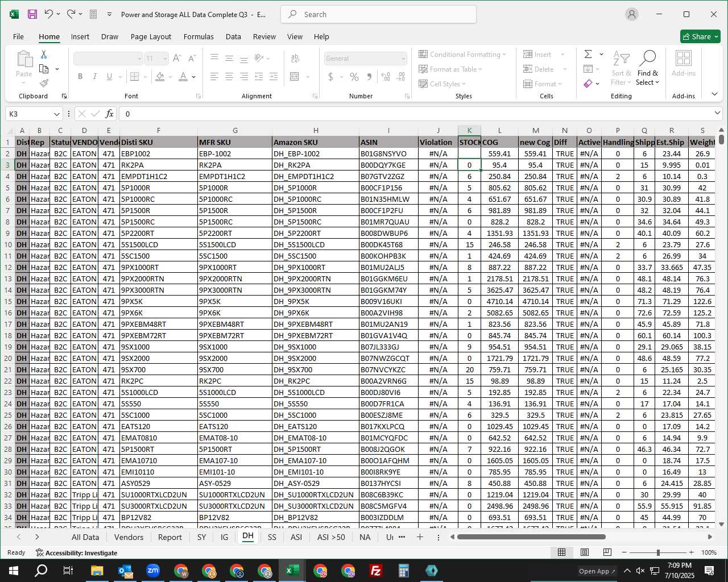Click the Undo arrow icon
Viewport: 728px width, 582px height.
click(49, 14)
